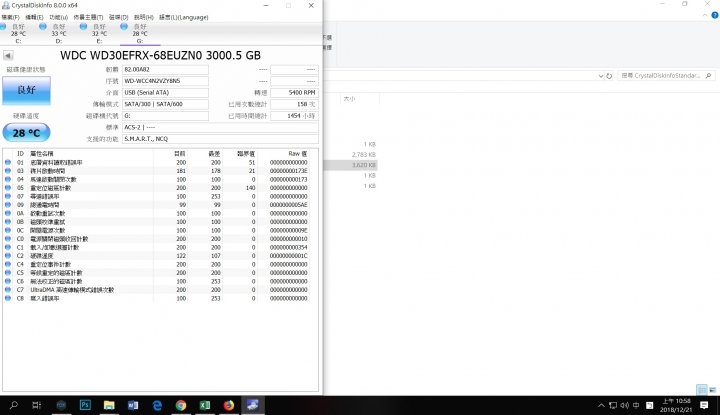Open Chrome from the taskbar
This screenshot has width=720, height=415.
click(181, 405)
